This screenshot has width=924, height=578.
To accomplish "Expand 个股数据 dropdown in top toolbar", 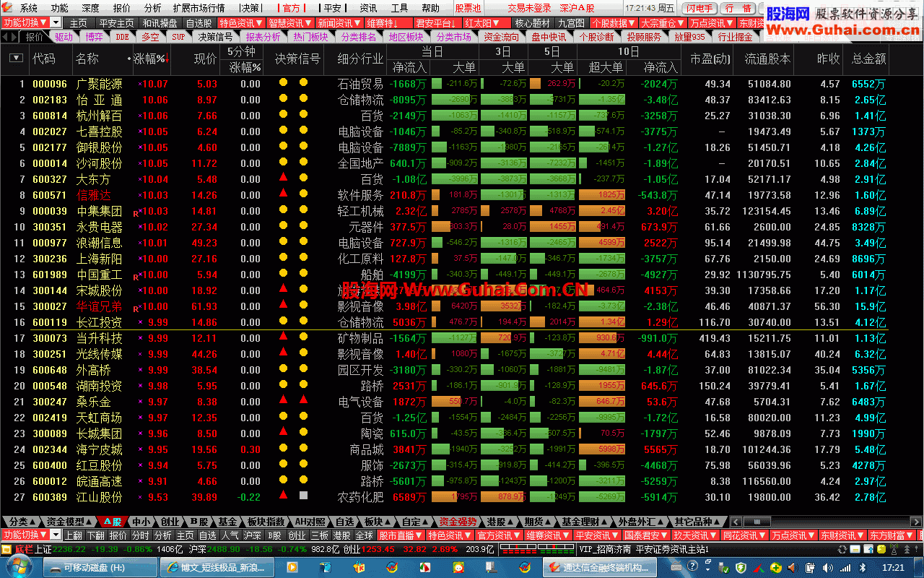I will (x=614, y=22).
